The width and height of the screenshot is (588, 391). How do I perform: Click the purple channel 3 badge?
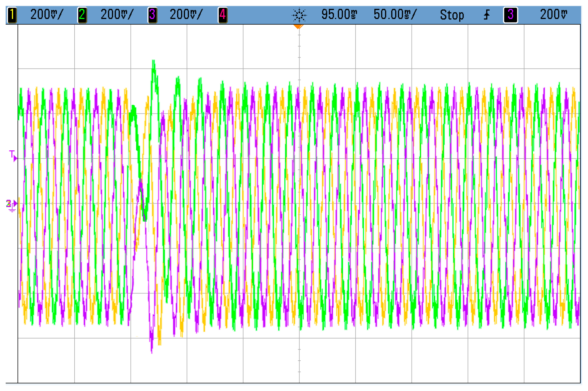pyautogui.click(x=152, y=15)
